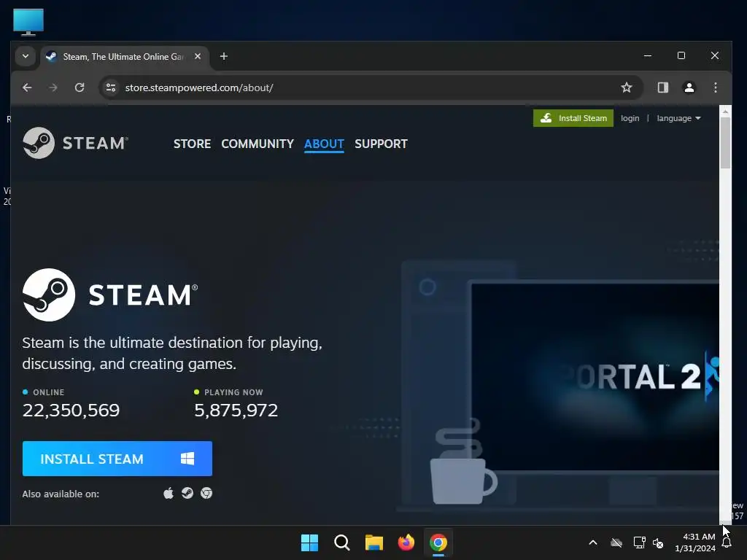Open Windows Search from the taskbar
The image size is (747, 560).
pyautogui.click(x=342, y=542)
